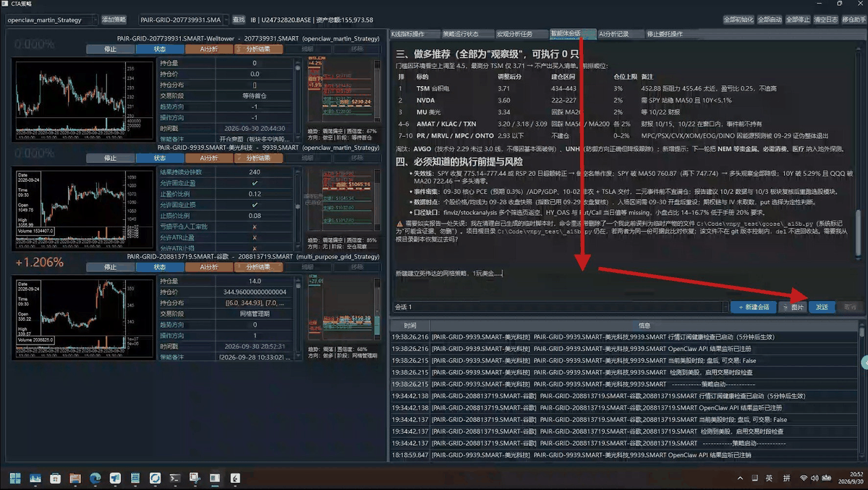This screenshot has height=490, width=868.
Task: Stop the Welltower strategy with 停止
Action: pyautogui.click(x=111, y=49)
